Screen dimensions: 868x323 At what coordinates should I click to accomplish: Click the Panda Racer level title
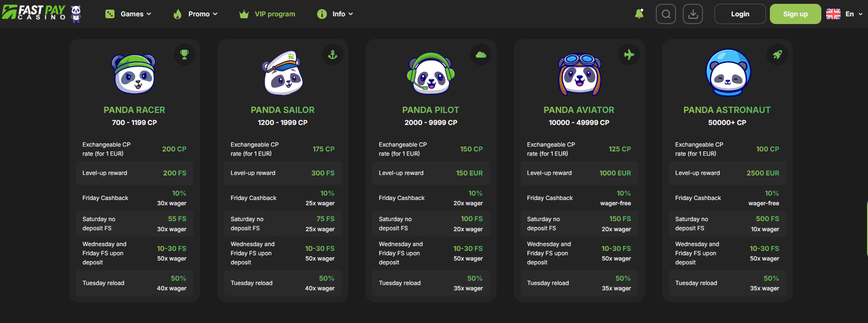coord(134,110)
